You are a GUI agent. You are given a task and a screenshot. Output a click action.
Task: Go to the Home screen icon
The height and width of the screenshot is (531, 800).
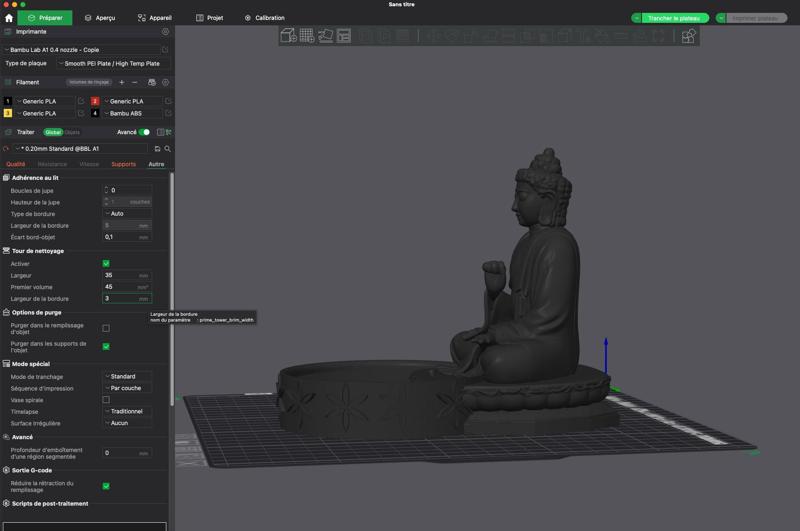click(9, 18)
